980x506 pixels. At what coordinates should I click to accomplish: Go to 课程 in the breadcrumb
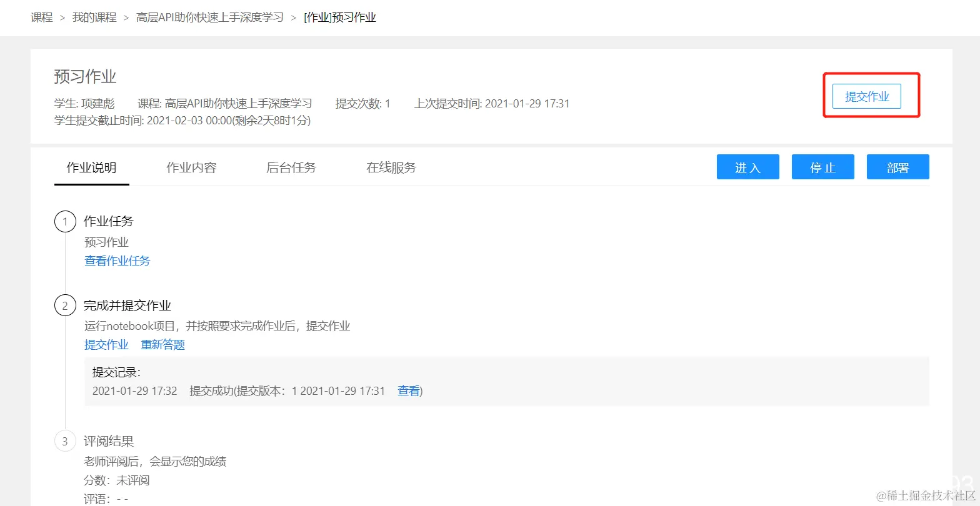[42, 17]
